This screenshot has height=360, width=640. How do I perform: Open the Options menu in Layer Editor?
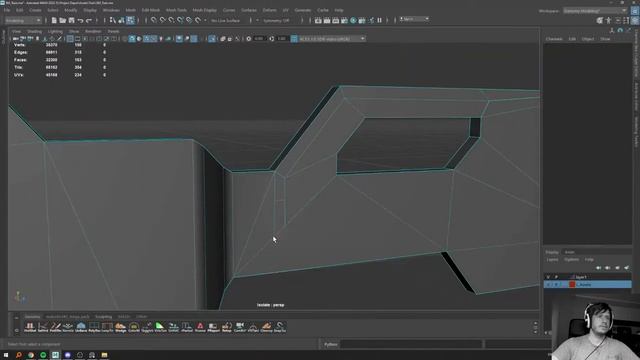571,260
